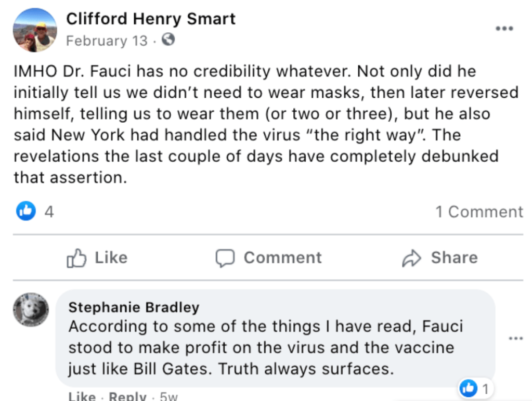Click the blue like reaction icon under post
The height and width of the screenshot is (401, 532).
click(x=26, y=211)
